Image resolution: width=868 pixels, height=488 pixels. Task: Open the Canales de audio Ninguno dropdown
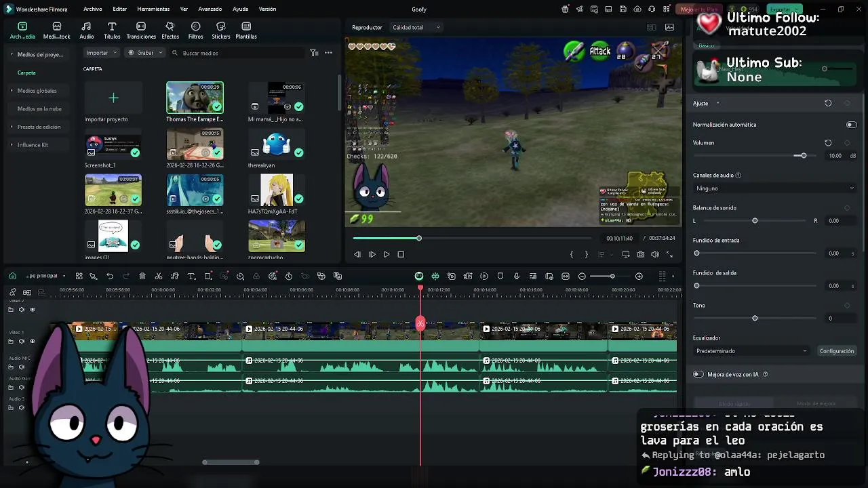click(x=775, y=188)
